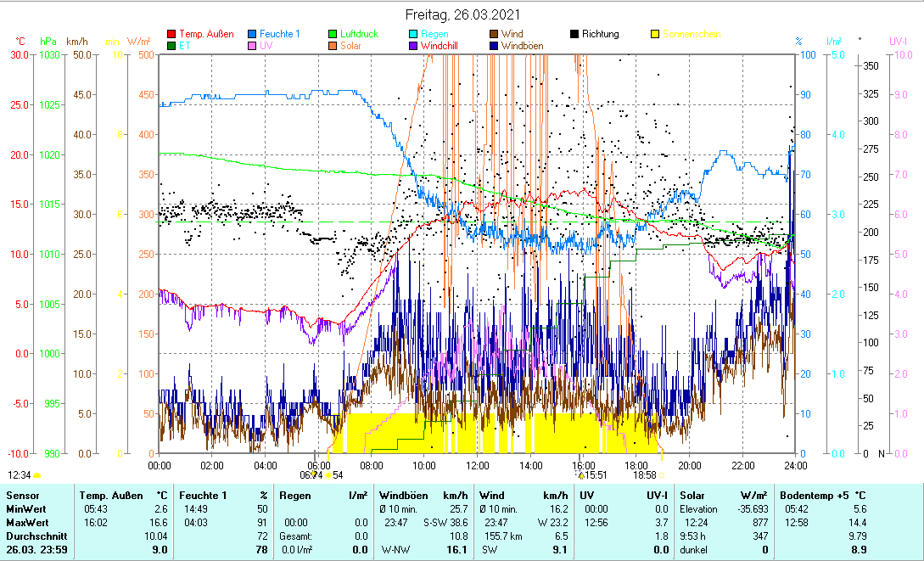924x561 pixels.
Task: Click the purple Windchill legend square
Action: click(413, 46)
